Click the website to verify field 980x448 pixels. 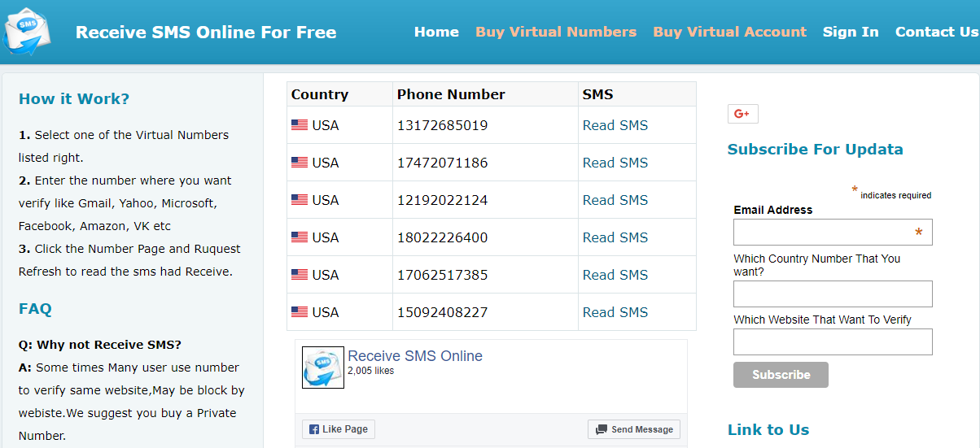pos(833,341)
